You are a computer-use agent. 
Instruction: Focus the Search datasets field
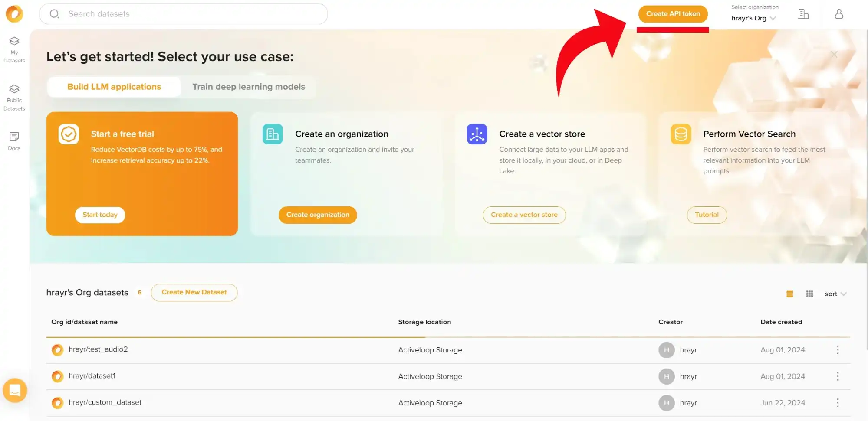pyautogui.click(x=183, y=14)
